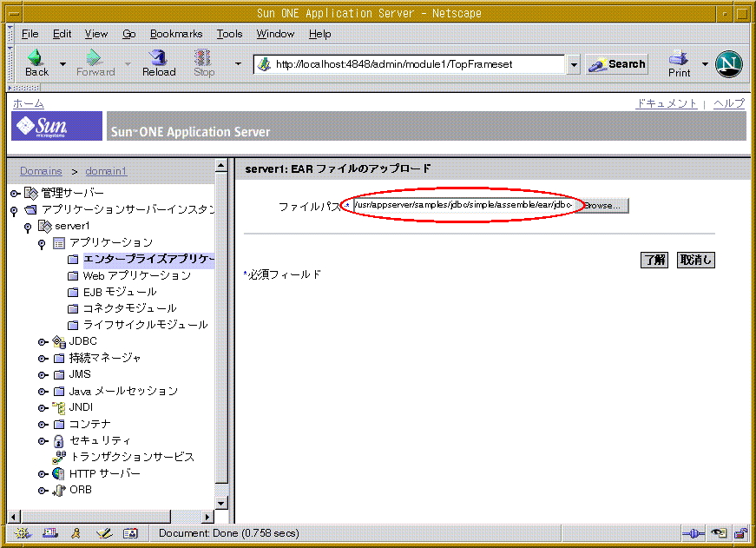The image size is (756, 548).
Task: Click the アプリケーション node icon
Action: [x=59, y=243]
